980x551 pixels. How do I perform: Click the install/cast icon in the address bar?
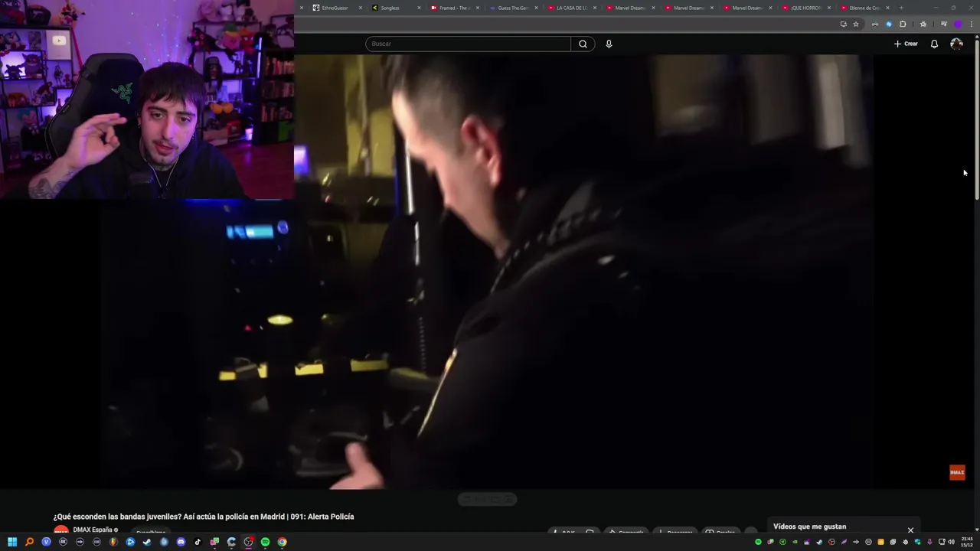pos(844,24)
